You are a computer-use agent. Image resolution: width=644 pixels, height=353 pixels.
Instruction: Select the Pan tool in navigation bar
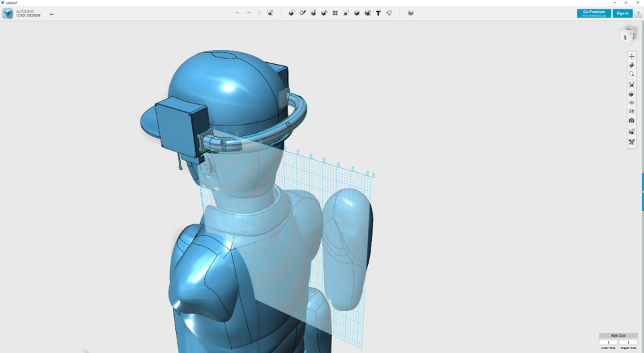click(631, 56)
